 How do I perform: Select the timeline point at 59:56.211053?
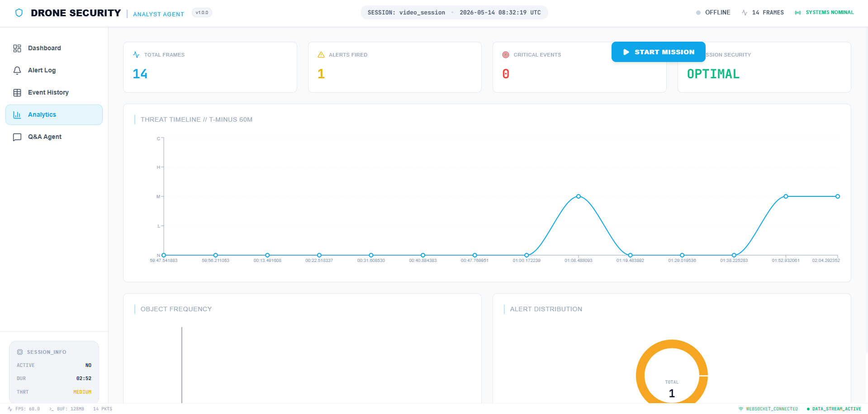(x=216, y=255)
